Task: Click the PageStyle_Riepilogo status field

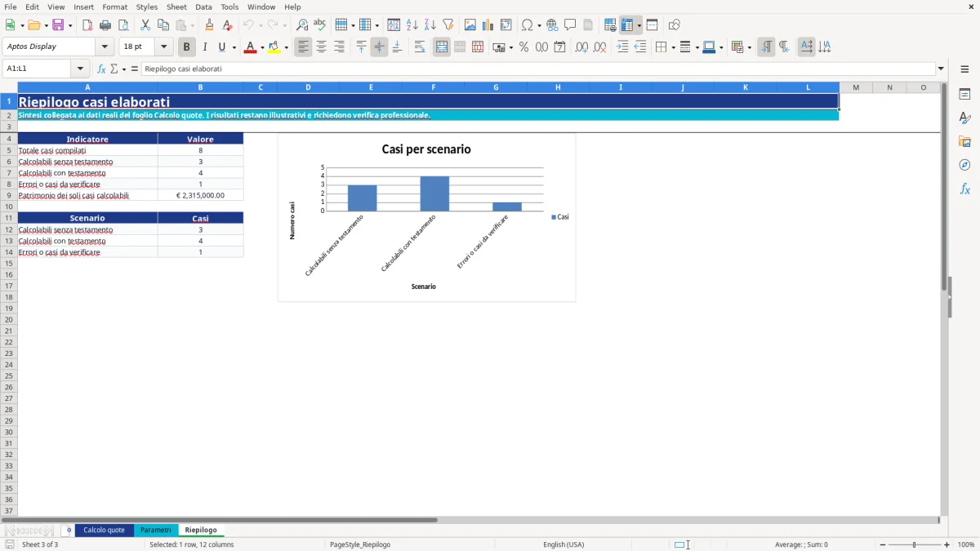Action: (360, 544)
